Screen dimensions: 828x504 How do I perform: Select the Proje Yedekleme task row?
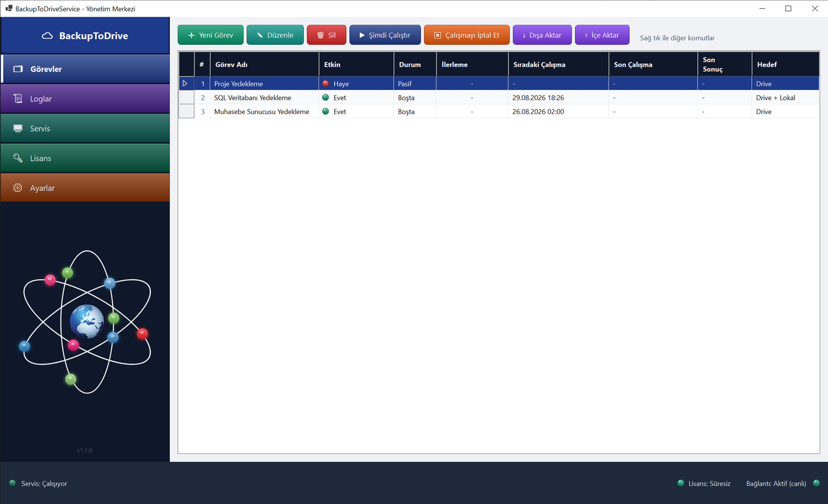tap(499, 83)
